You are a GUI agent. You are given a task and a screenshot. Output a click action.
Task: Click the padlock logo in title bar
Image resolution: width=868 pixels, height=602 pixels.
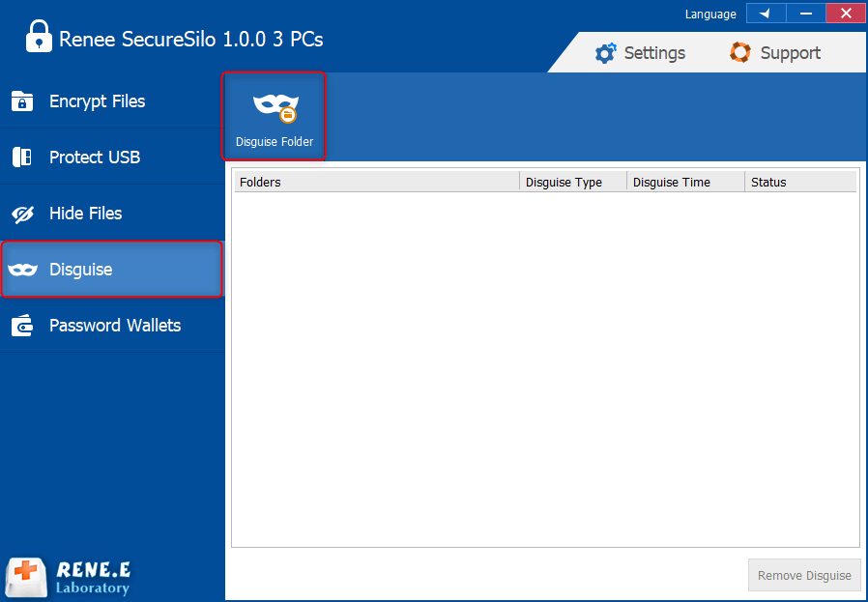[39, 38]
